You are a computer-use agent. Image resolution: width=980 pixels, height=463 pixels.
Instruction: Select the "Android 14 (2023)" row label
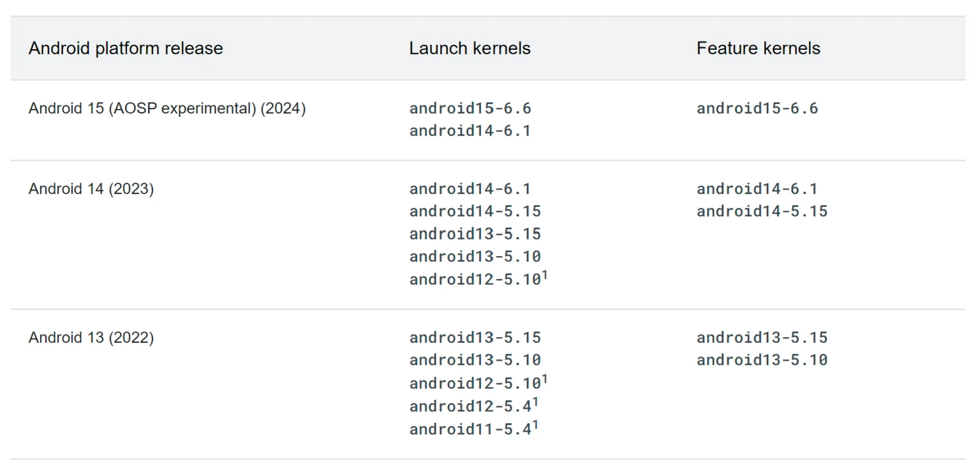(x=91, y=189)
